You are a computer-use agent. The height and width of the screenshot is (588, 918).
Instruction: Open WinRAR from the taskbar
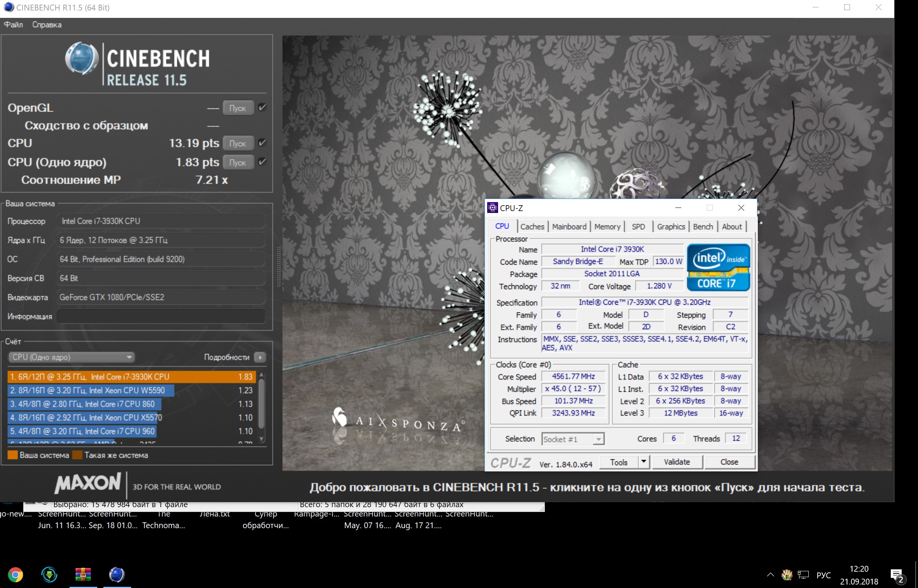click(x=83, y=575)
